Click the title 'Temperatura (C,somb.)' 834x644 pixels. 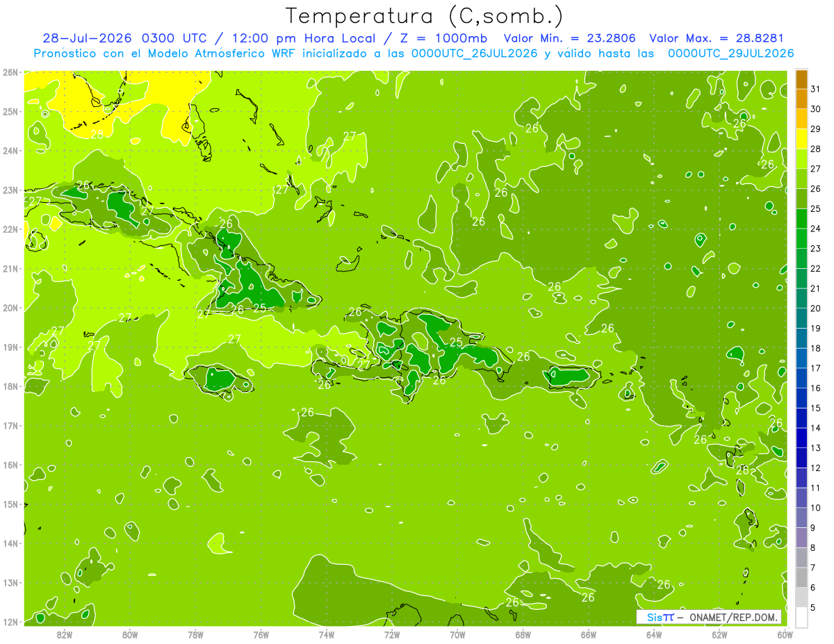[x=425, y=15]
